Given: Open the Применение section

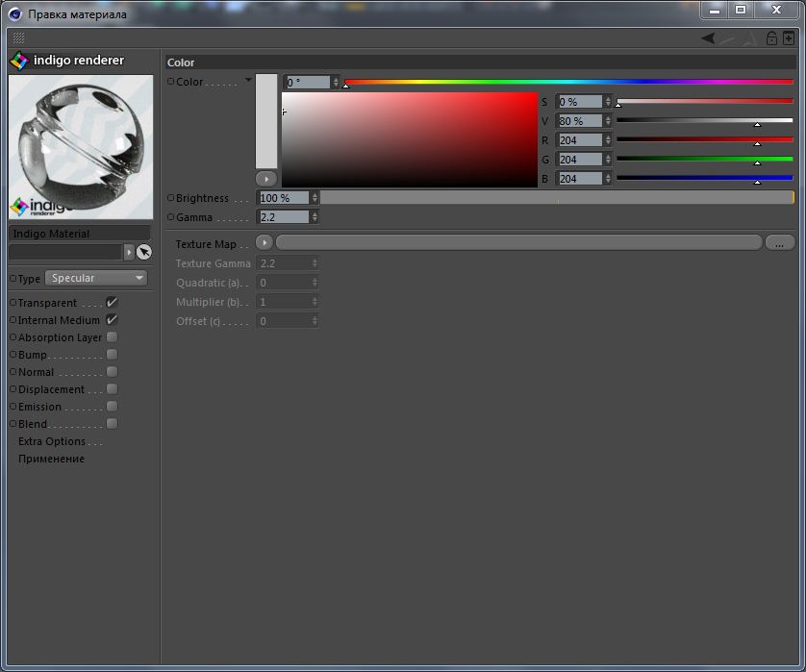Looking at the screenshot, I should (x=51, y=459).
